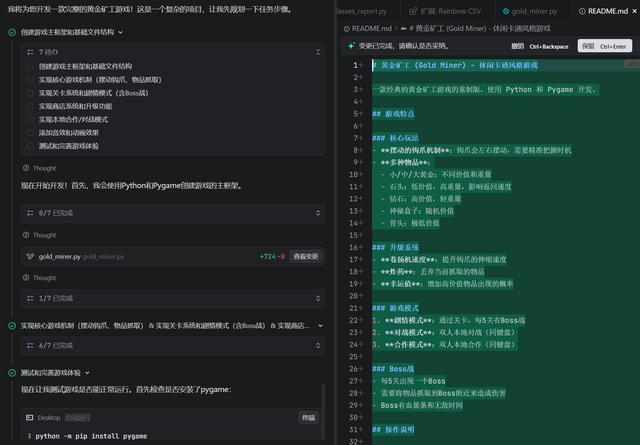640x445 pixels.
Task: Click the sparkle icon beside 变更已完成
Action: click(349, 46)
